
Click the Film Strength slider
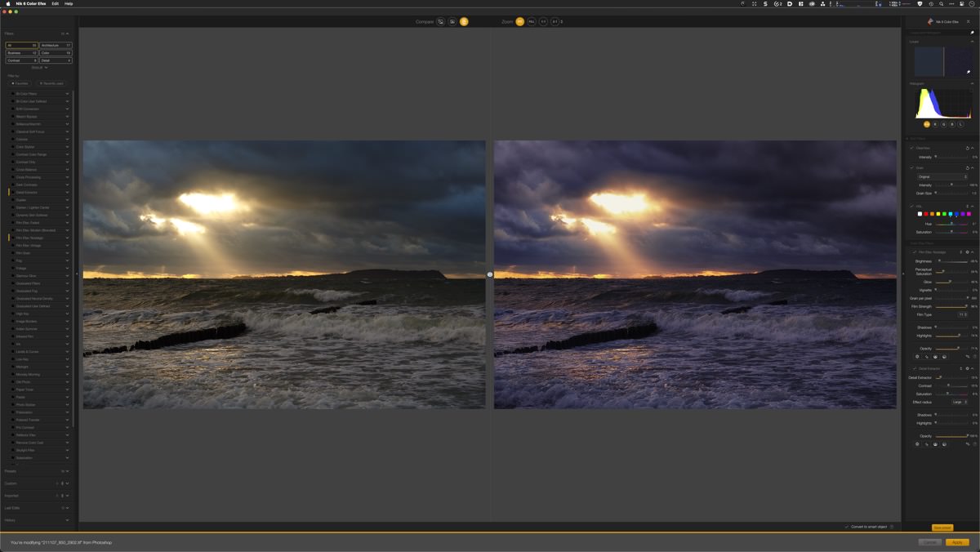pyautogui.click(x=951, y=307)
